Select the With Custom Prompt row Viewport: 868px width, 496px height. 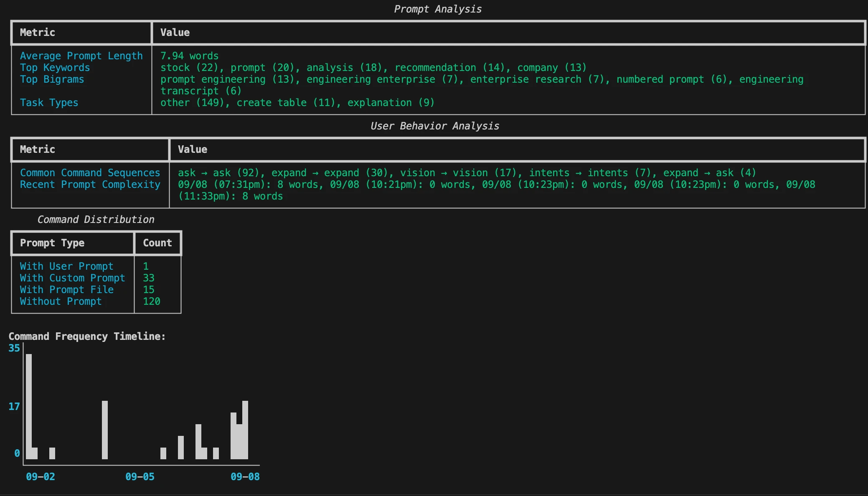[x=72, y=278]
